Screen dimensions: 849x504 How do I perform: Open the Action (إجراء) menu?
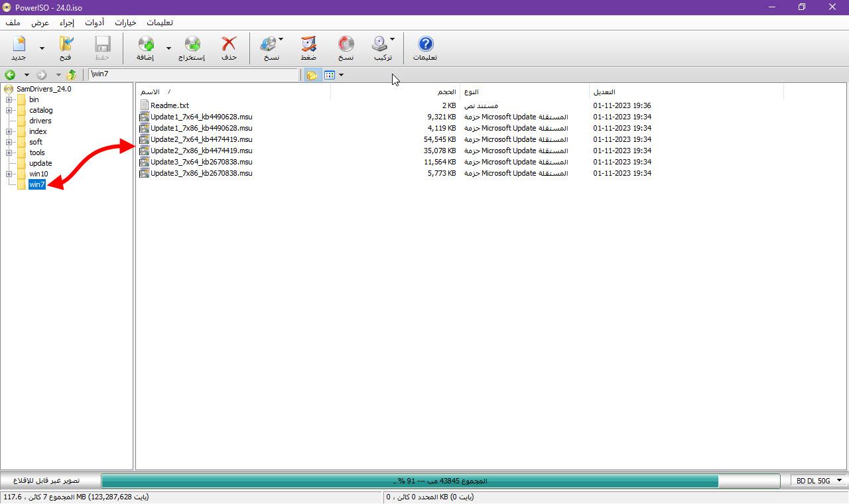tap(67, 23)
